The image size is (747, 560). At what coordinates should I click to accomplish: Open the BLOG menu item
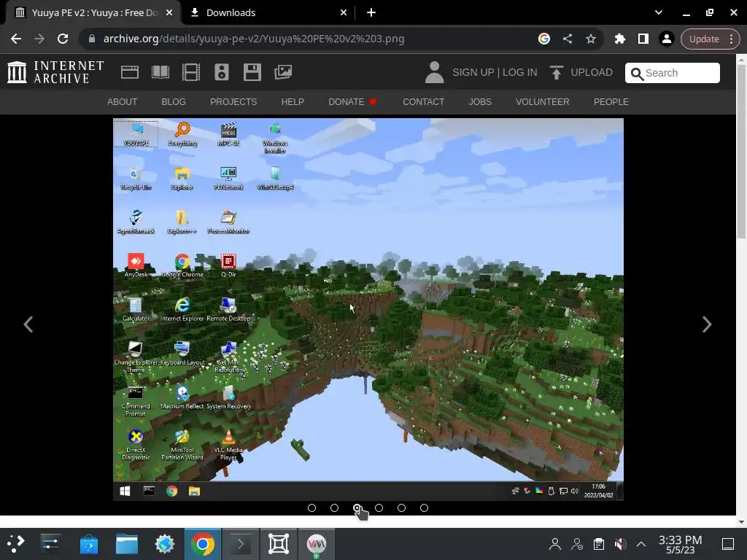(x=174, y=102)
